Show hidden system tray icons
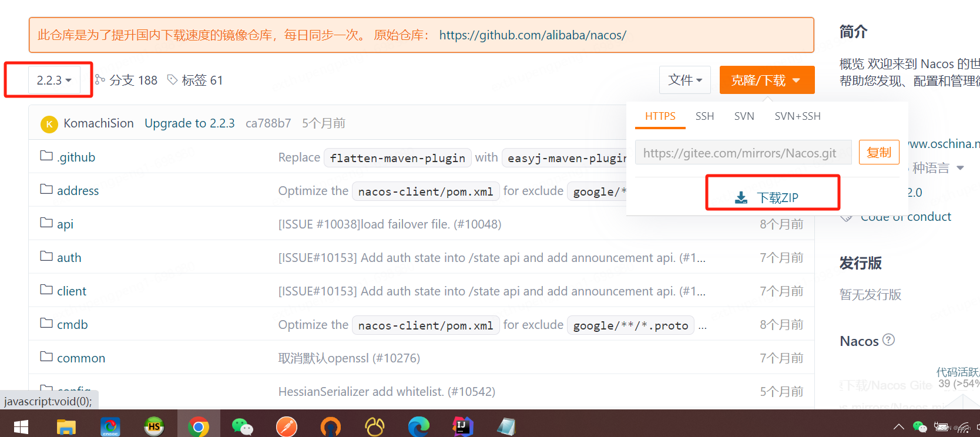Image resolution: width=980 pixels, height=437 pixels. pyautogui.click(x=898, y=427)
